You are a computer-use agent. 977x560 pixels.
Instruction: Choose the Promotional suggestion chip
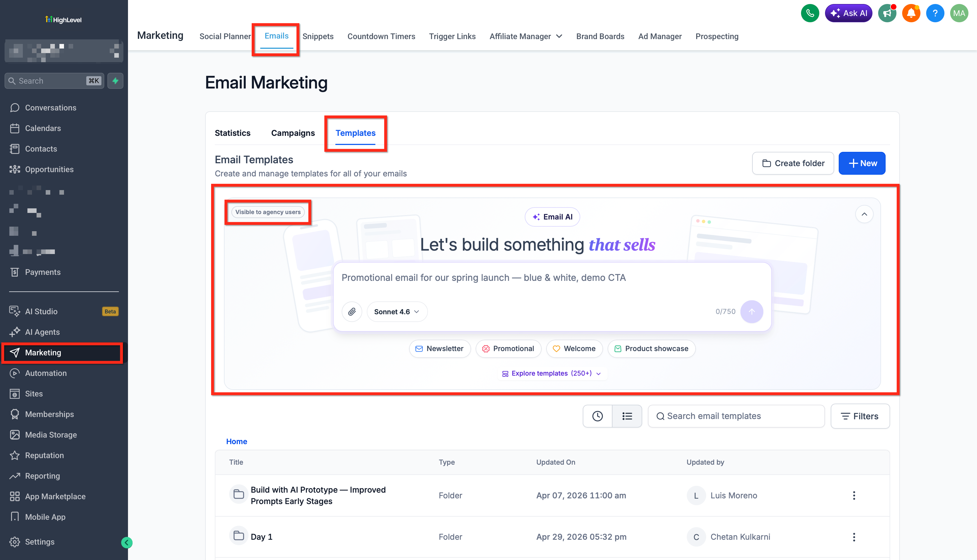(508, 349)
